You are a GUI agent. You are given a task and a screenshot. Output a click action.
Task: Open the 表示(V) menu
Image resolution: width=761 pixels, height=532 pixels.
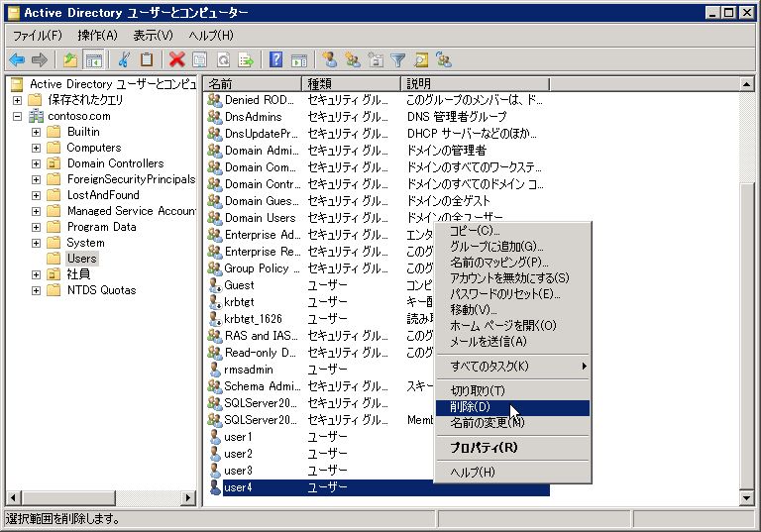coord(153,36)
